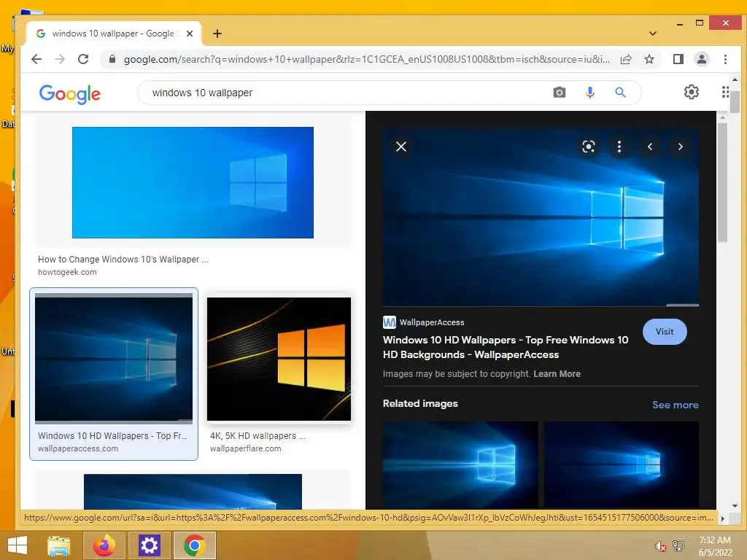This screenshot has width=747, height=560.
Task: Switch to Chrome on the taskbar
Action: click(194, 545)
